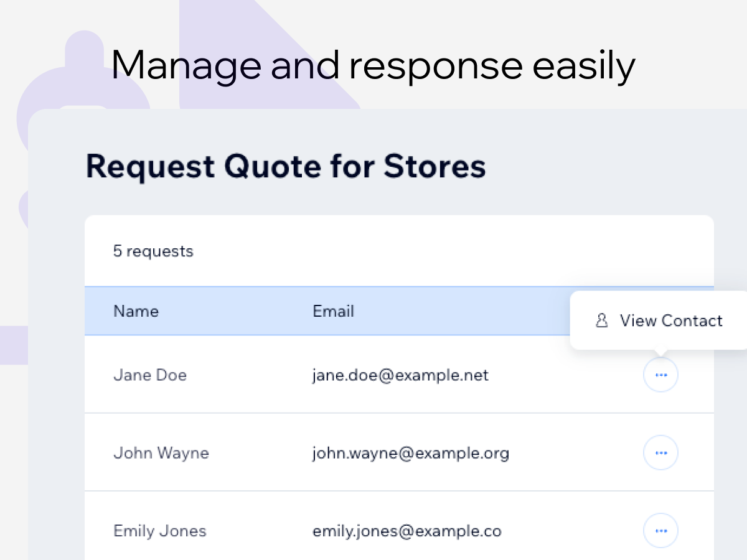
Task: Click the Manage and response easily title
Action: (374, 65)
